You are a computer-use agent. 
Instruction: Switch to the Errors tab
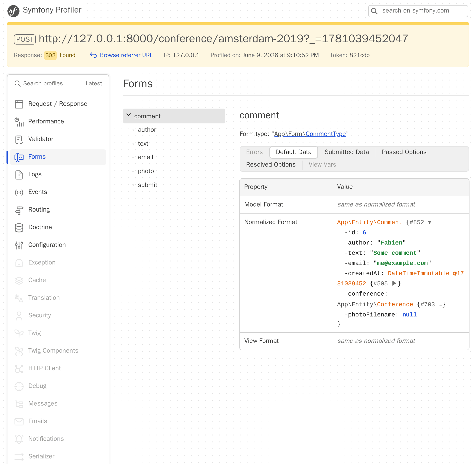coord(254,152)
